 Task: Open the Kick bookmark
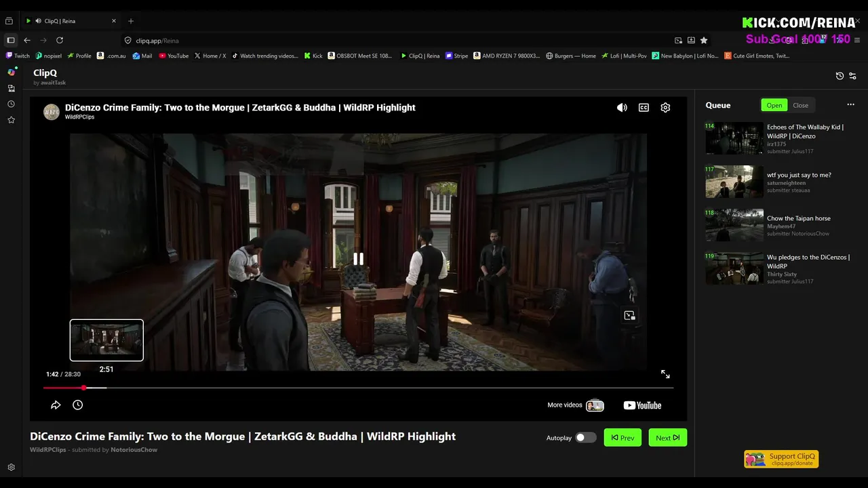[313, 56]
